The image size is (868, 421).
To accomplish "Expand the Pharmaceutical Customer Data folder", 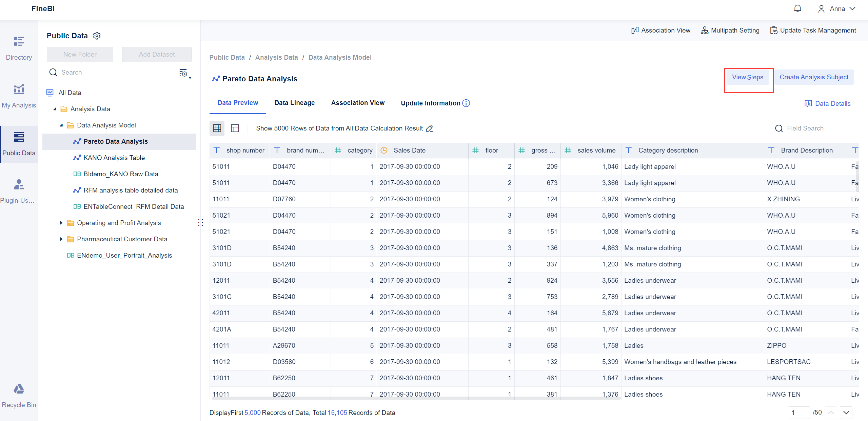I will tap(61, 239).
